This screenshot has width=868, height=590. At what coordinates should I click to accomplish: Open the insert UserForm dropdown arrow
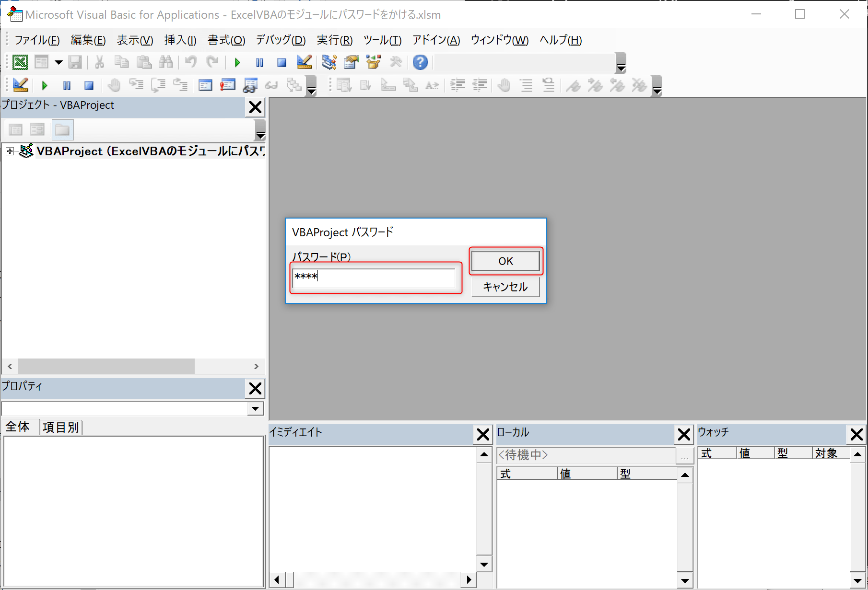(x=59, y=62)
